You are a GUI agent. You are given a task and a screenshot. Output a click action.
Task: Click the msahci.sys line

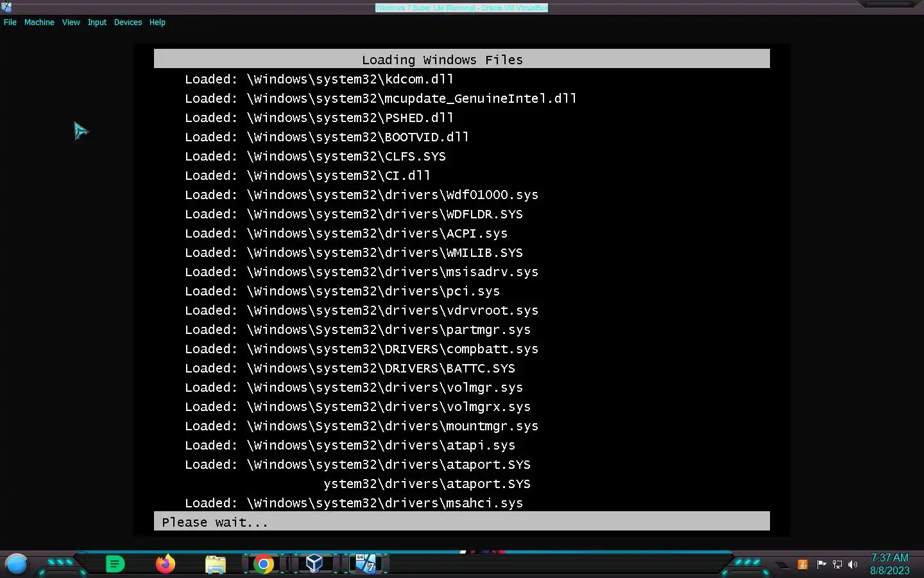pos(354,503)
